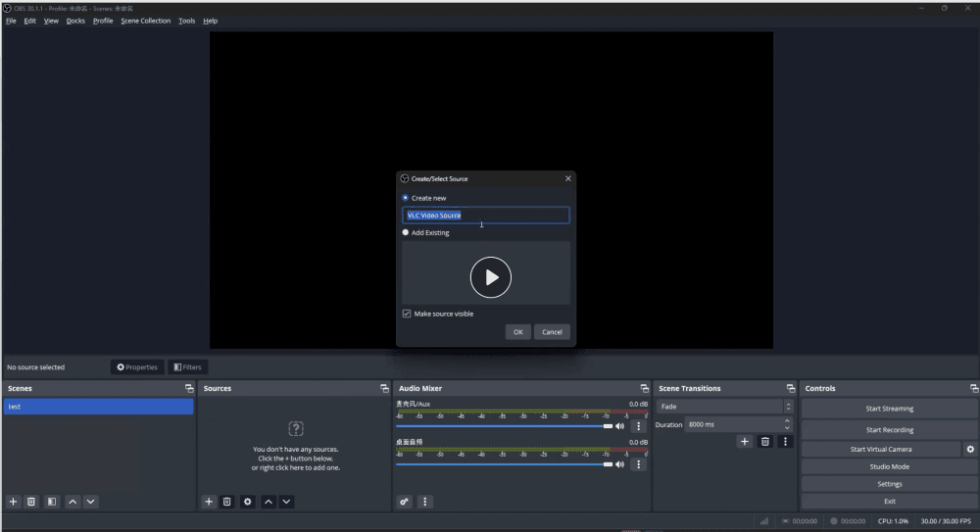Click the play preview in source dialog
This screenshot has height=532, width=980.
click(x=491, y=277)
